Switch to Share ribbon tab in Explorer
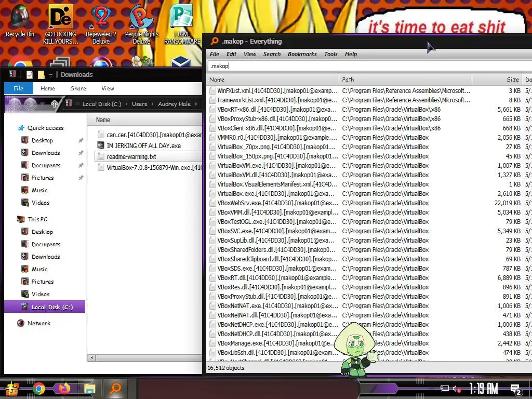The height and width of the screenshot is (399, 532). [78, 88]
